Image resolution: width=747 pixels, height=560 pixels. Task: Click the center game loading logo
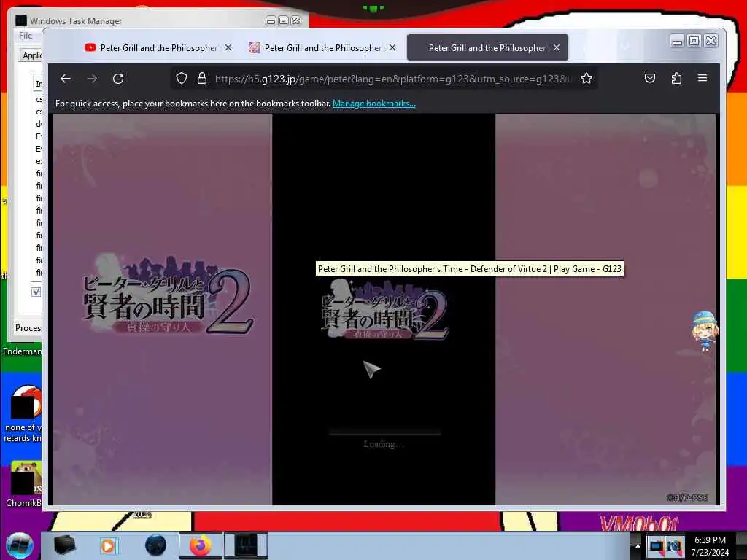pyautogui.click(x=384, y=309)
